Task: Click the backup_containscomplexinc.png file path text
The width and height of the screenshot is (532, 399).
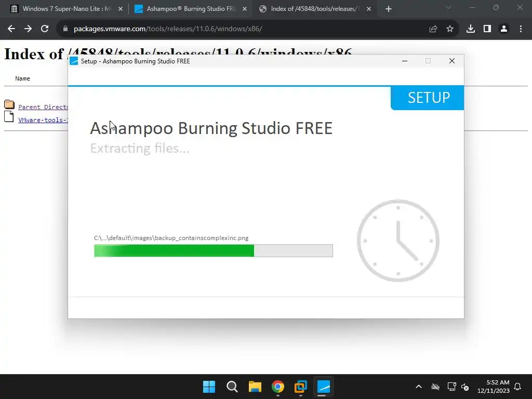Action: coord(171,238)
